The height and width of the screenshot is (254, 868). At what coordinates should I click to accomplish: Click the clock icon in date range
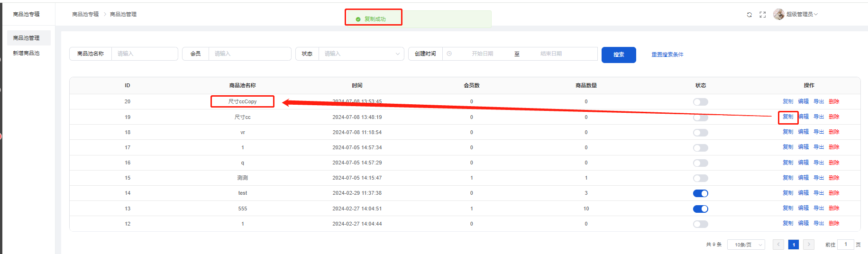(x=449, y=54)
